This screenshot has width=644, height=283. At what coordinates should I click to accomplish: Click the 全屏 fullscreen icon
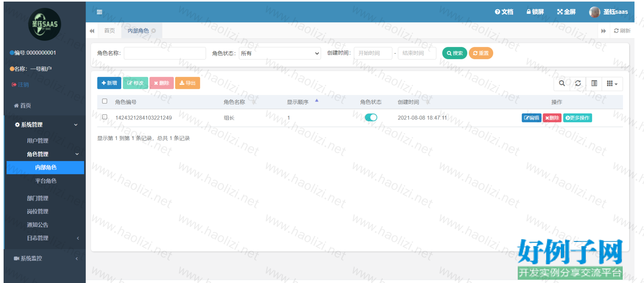[560, 12]
